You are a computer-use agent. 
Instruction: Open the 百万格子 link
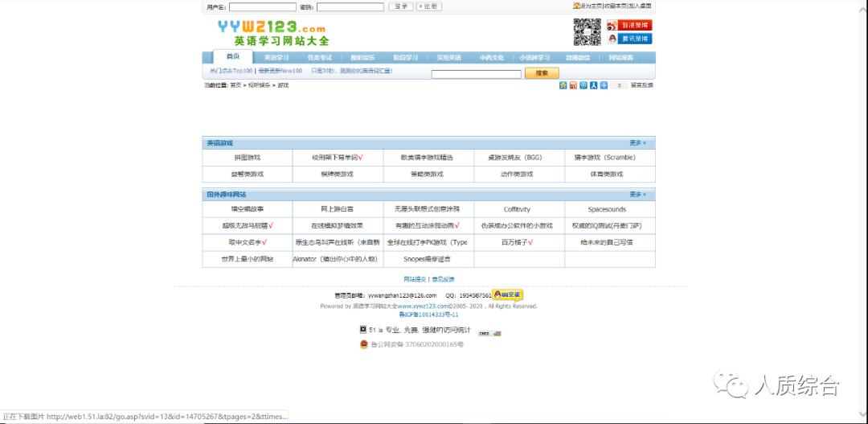pos(514,242)
